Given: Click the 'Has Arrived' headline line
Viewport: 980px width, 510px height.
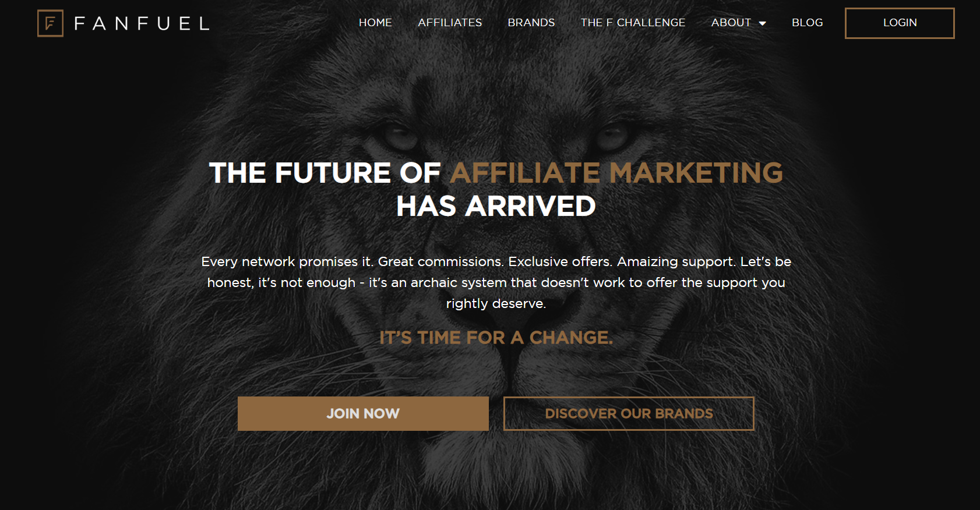Looking at the screenshot, I should click(x=496, y=206).
